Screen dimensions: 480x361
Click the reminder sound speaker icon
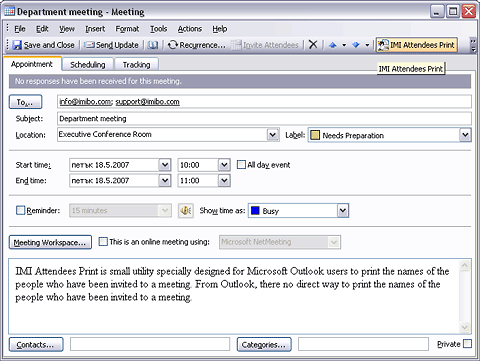(x=186, y=211)
